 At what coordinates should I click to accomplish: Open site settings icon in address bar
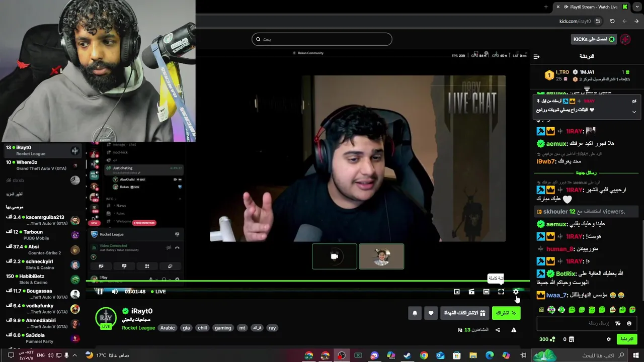[598, 21]
